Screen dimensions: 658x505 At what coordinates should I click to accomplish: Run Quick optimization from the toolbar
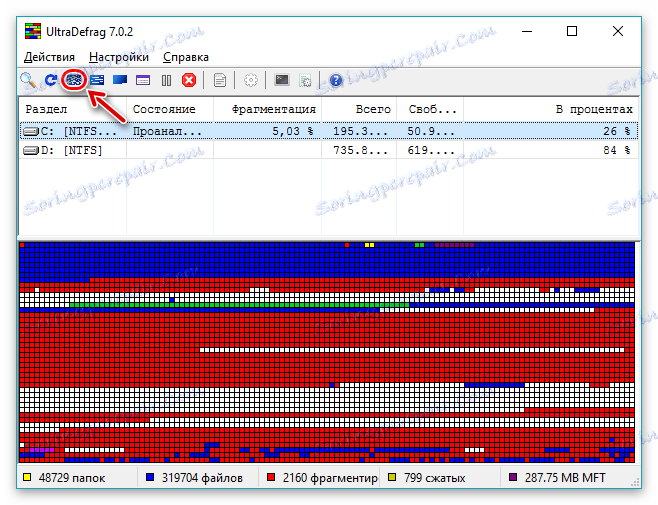click(x=97, y=80)
